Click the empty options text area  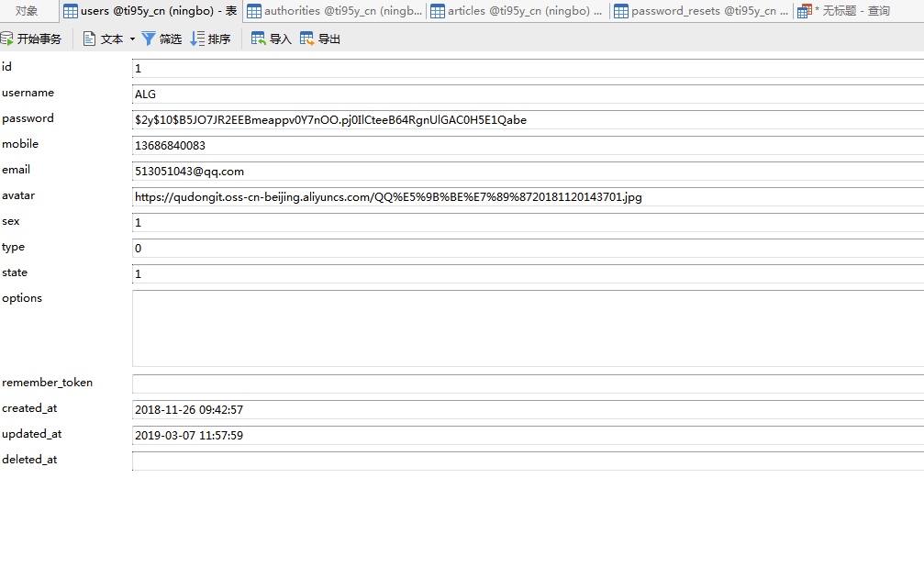click(528, 328)
